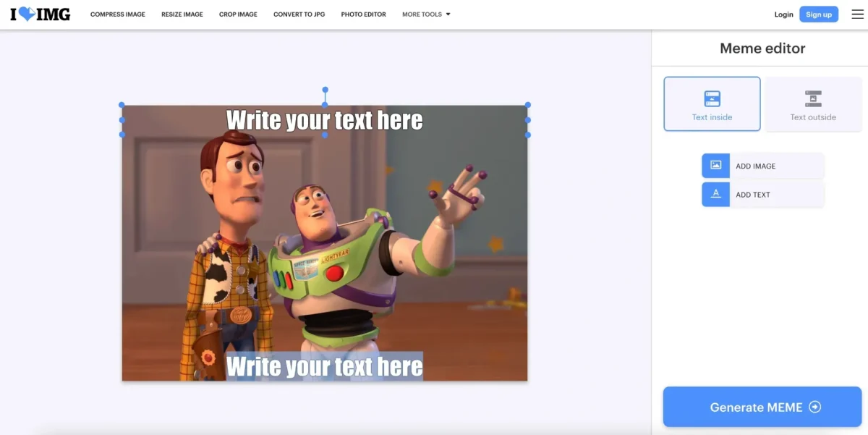
Task: Select the Text outside option
Action: [x=813, y=104]
